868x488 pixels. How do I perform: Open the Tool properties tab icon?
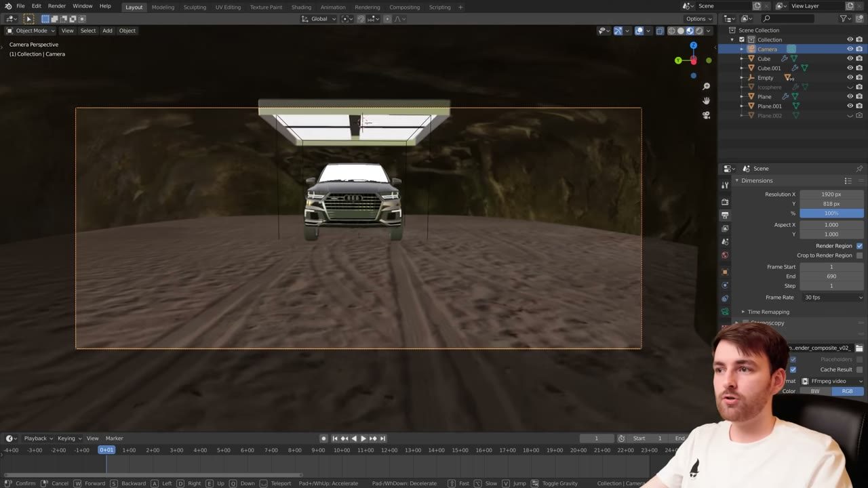tap(725, 185)
